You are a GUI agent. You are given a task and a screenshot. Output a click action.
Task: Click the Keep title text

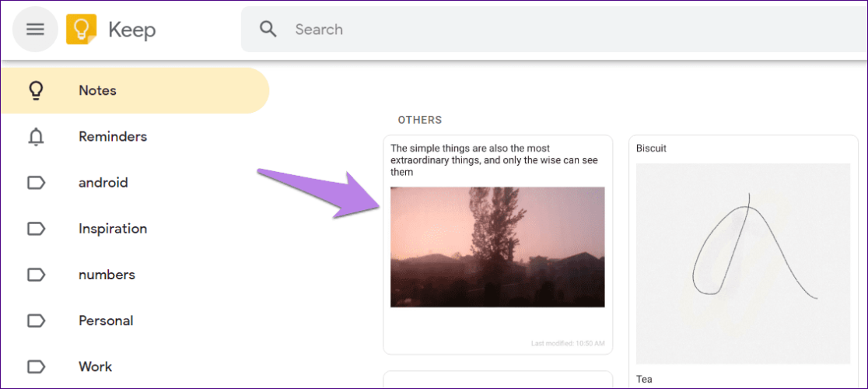pyautogui.click(x=131, y=30)
